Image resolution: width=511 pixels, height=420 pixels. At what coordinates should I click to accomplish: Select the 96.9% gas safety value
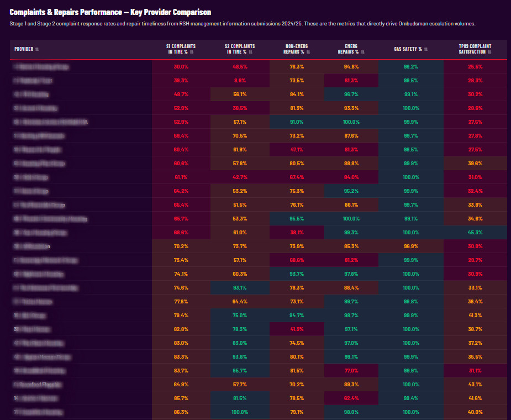410,246
